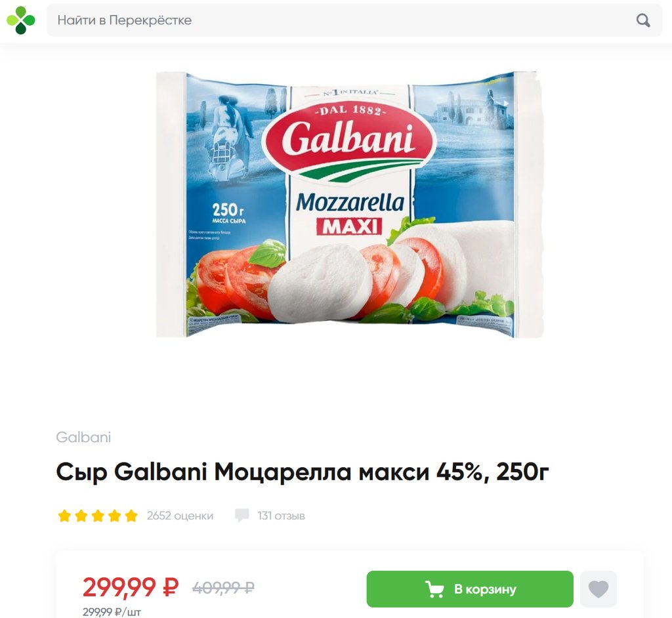Click the product title 'Сыр Galbani Моцарелла макси'
The width and height of the screenshot is (672, 618).
click(242, 472)
